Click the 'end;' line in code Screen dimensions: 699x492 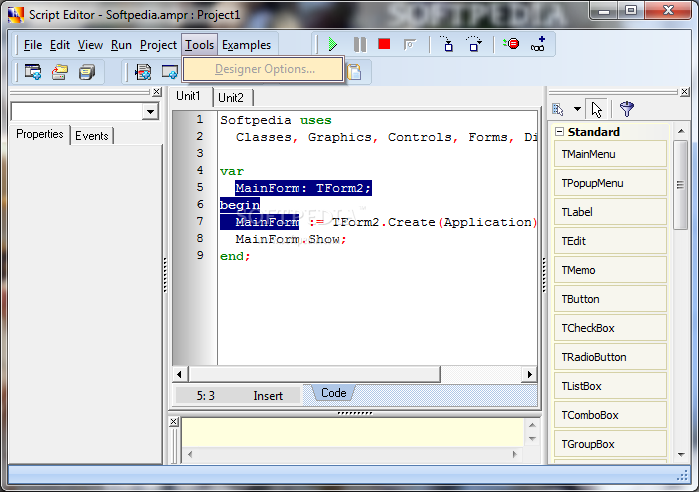tap(235, 256)
